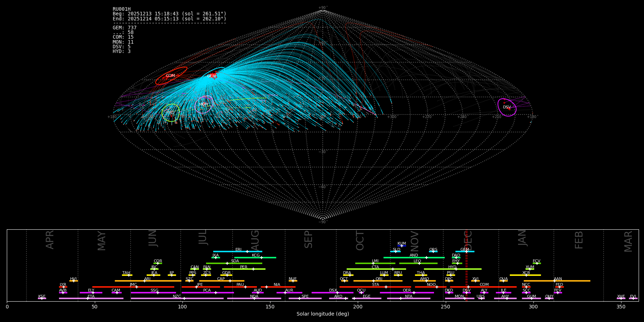Select the ETA shower bar
The image size is (644, 322).
click(x=91, y=298)
